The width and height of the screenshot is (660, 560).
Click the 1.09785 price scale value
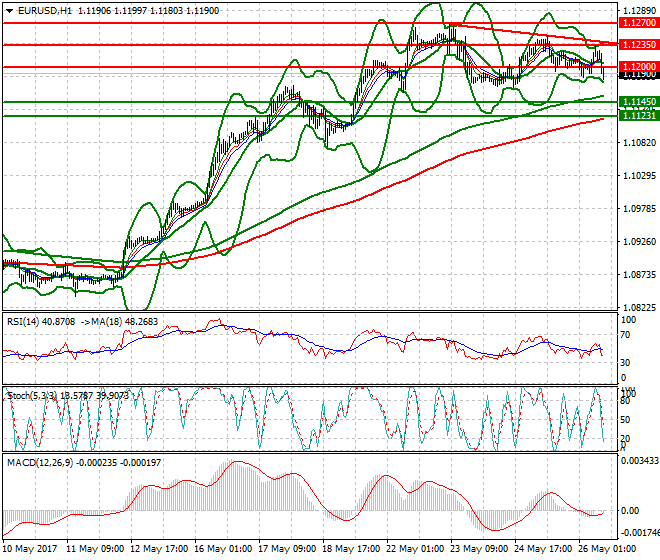(x=639, y=209)
